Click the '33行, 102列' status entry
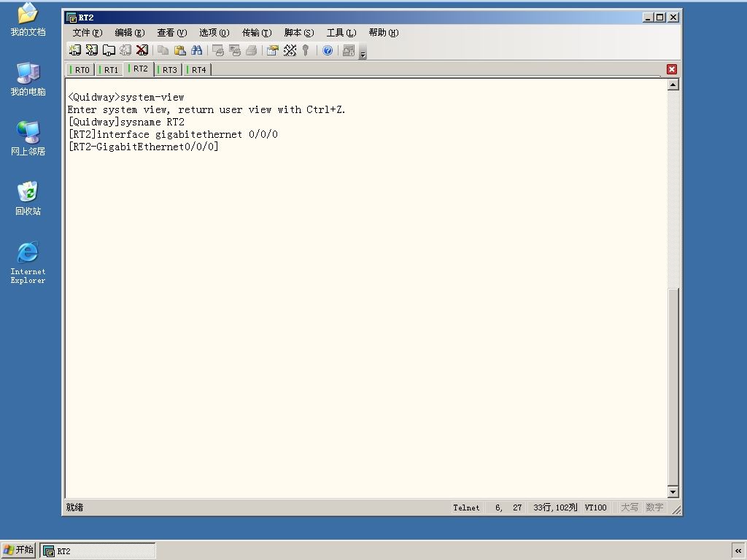 point(555,507)
